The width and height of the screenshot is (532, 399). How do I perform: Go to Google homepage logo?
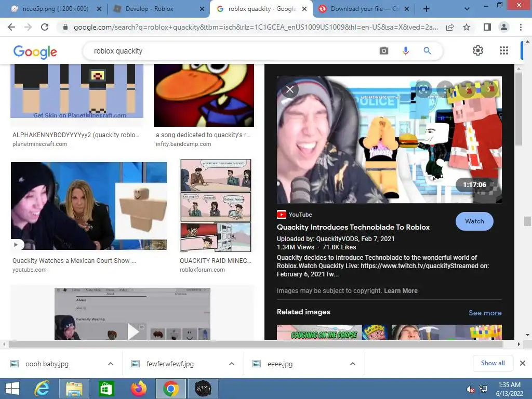point(35,51)
